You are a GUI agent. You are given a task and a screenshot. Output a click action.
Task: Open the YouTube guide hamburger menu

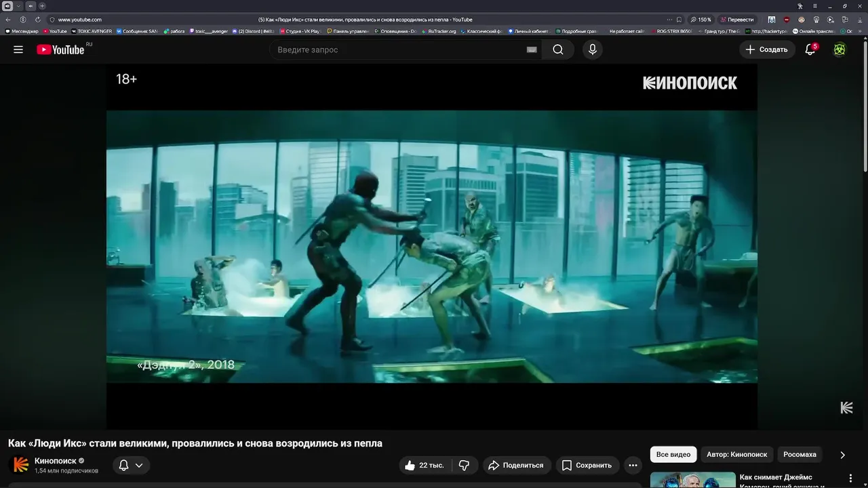18,49
